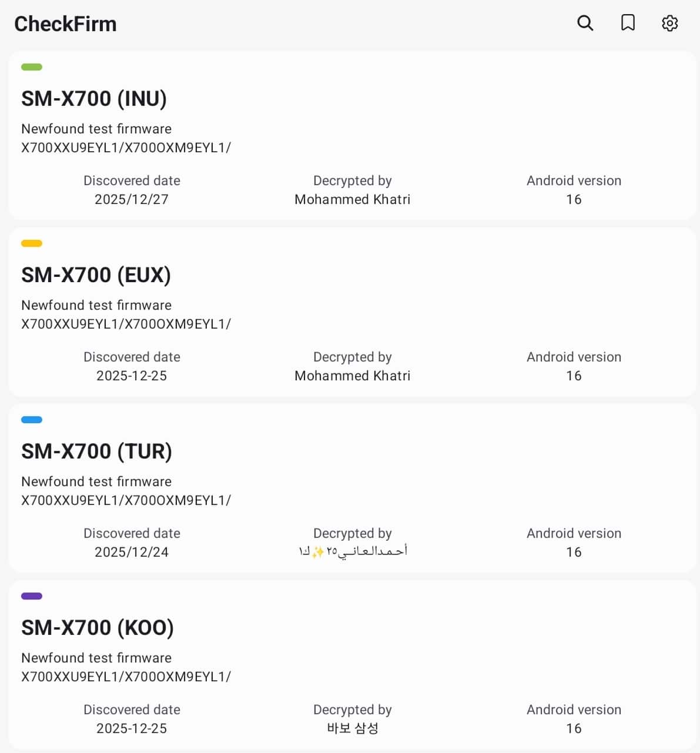
Task: Open the bookmarks icon in header
Action: [628, 24]
